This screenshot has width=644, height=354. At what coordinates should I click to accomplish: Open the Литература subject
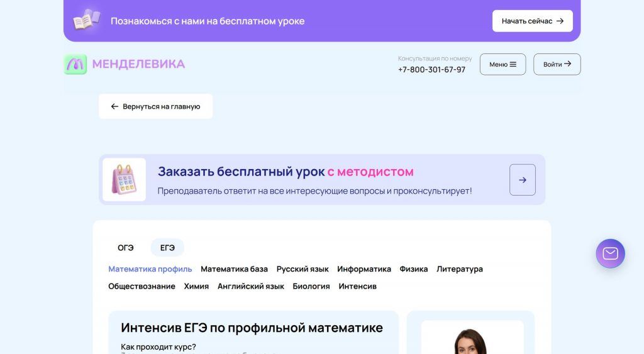(460, 269)
